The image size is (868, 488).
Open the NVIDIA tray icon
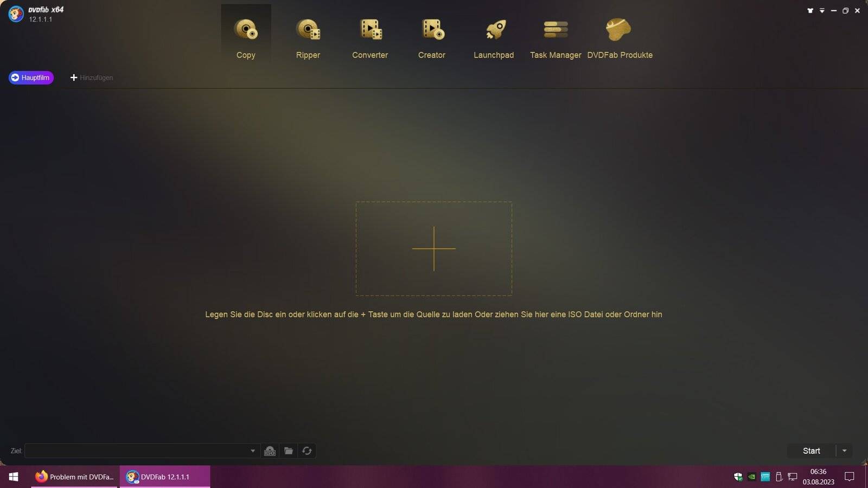[x=752, y=477]
